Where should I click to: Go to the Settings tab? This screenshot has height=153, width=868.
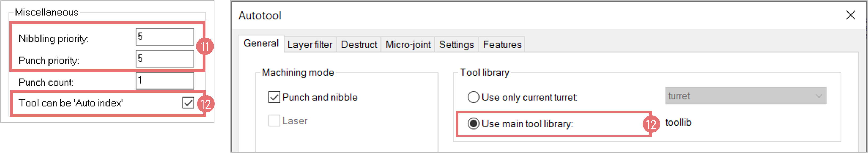pyautogui.click(x=456, y=45)
